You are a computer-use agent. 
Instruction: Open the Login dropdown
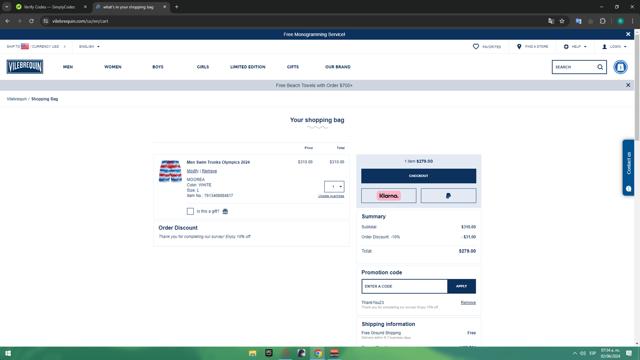[x=614, y=47]
